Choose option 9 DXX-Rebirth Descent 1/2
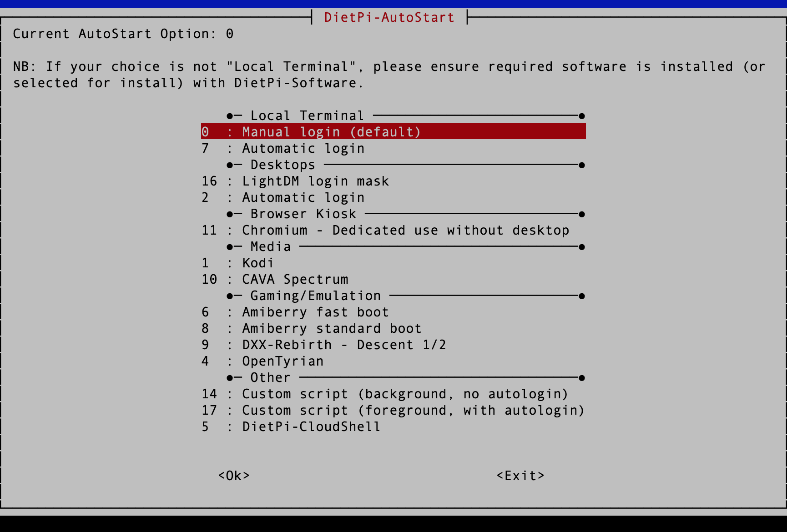787x532 pixels. [x=393, y=345]
